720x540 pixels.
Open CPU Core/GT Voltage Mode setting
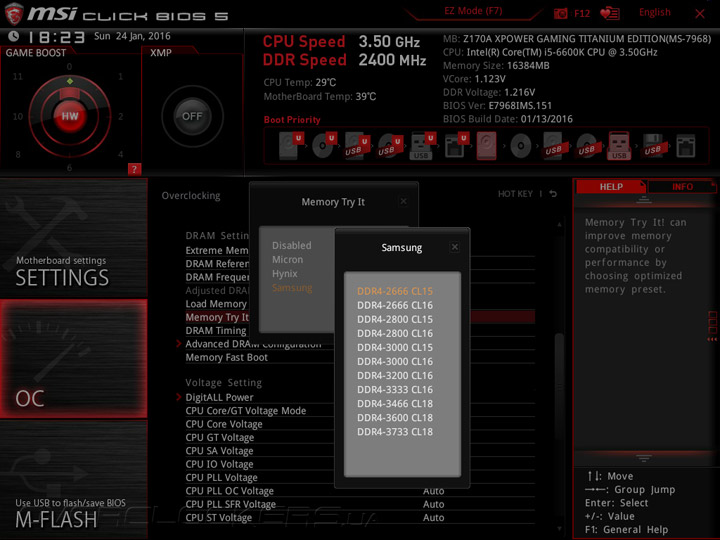point(246,411)
